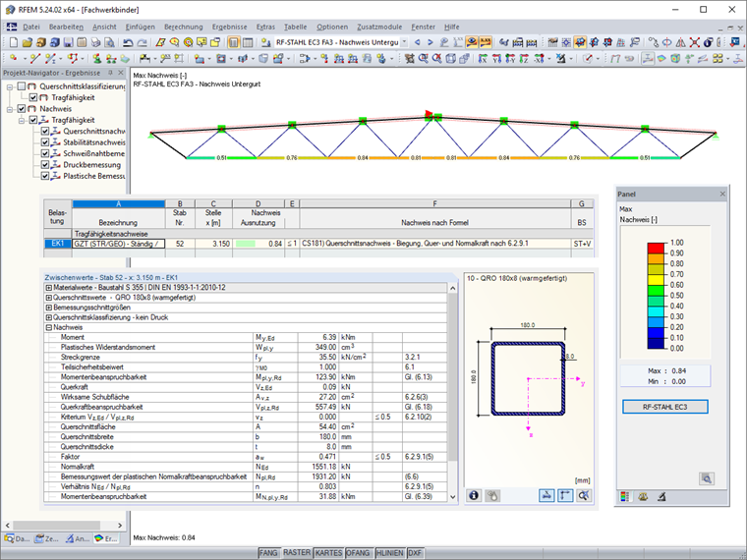Collapse the Nachweis node in navigator

pyautogui.click(x=10, y=109)
